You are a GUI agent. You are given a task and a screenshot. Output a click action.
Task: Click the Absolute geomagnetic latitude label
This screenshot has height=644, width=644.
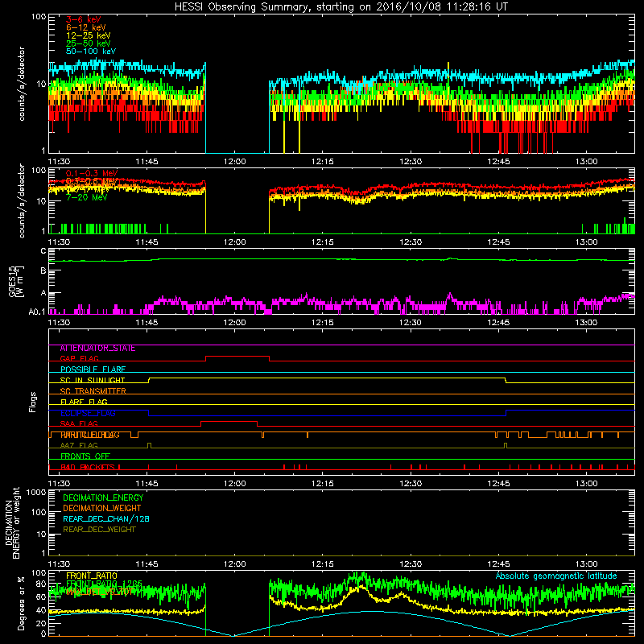click(x=556, y=576)
